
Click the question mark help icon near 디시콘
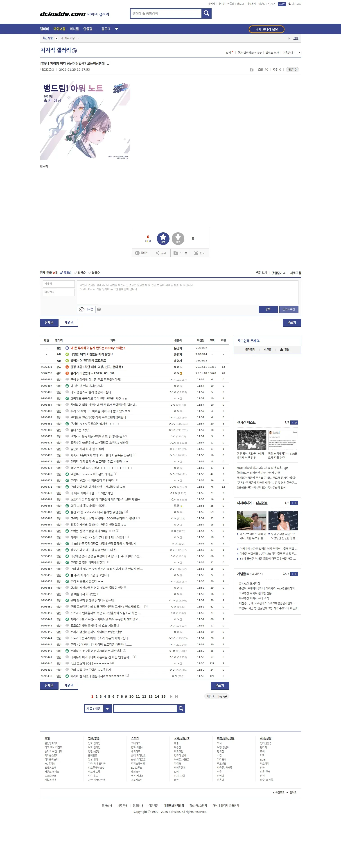(x=99, y=309)
